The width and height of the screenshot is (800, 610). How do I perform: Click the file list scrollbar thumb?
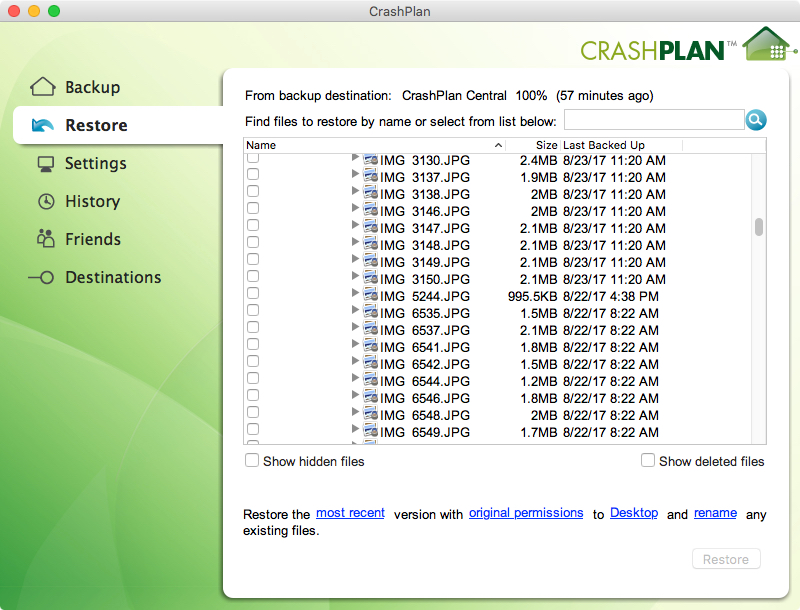pos(759,227)
